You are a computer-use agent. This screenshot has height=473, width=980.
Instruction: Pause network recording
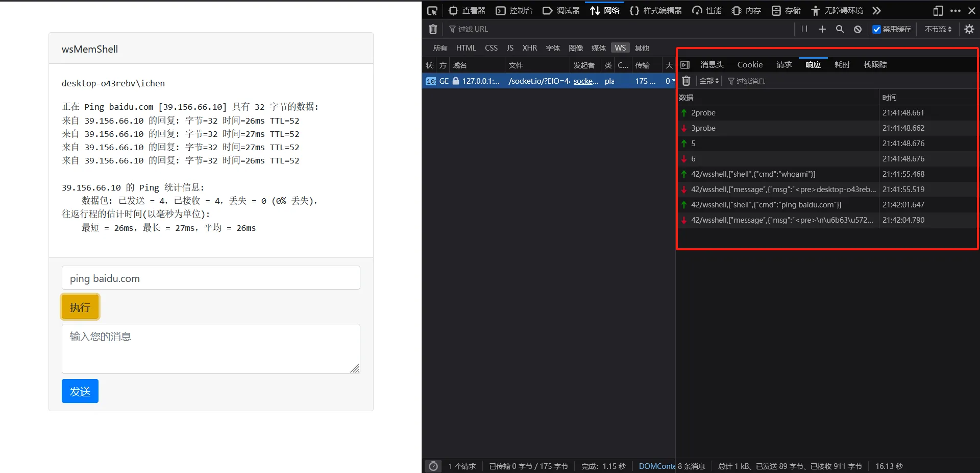click(x=804, y=29)
